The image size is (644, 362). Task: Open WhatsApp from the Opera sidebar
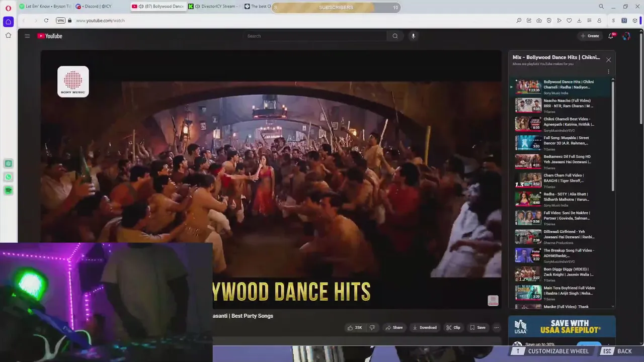[x=8, y=177]
